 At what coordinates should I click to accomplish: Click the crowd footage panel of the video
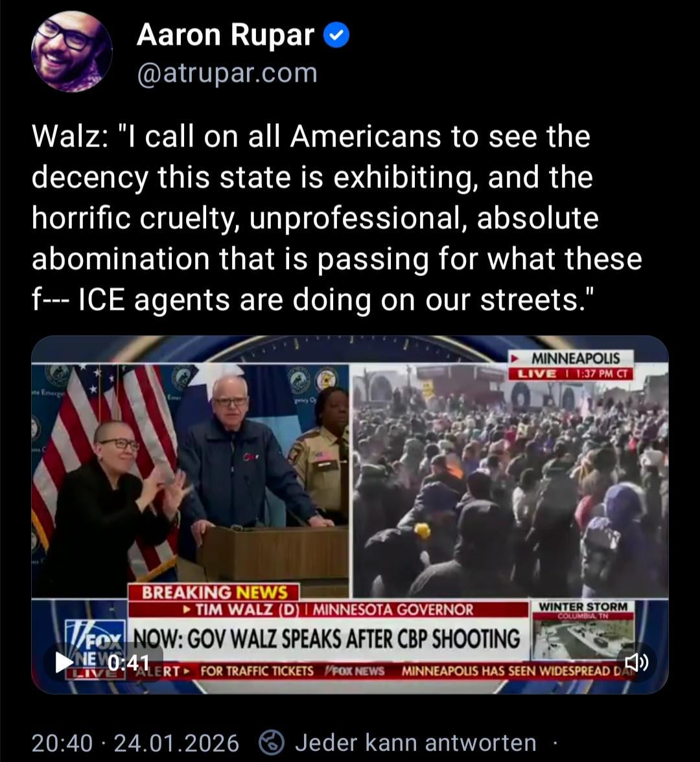point(511,481)
